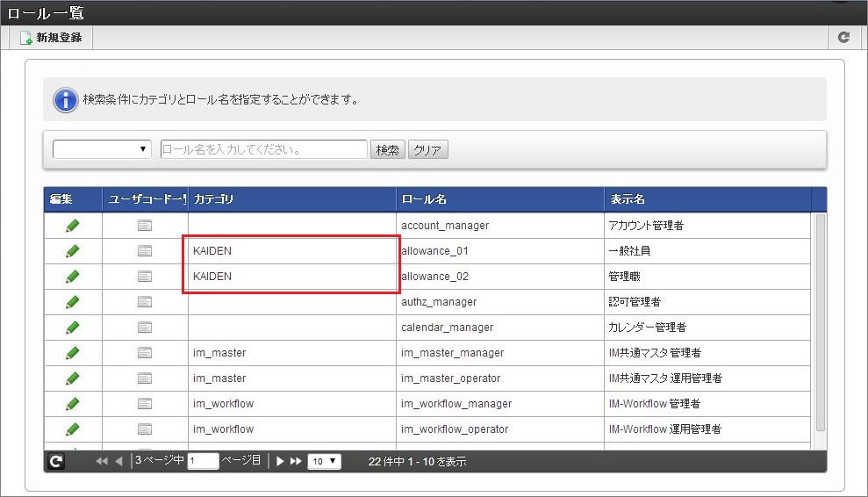The height and width of the screenshot is (497, 868).
Task: Click the role name search input field
Action: pyautogui.click(x=263, y=149)
